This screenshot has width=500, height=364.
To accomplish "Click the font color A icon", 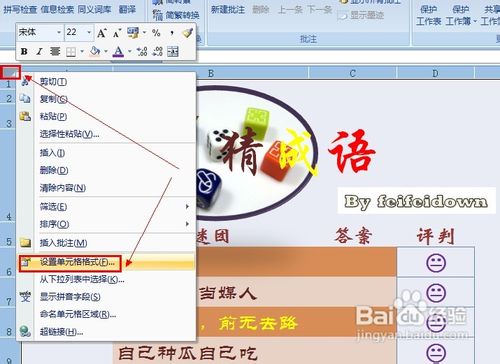I will [118, 51].
